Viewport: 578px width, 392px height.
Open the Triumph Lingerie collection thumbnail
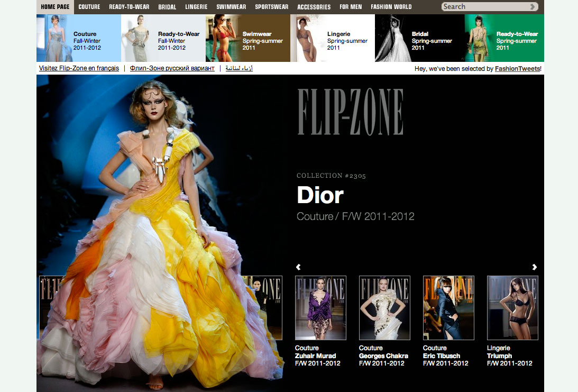coord(512,307)
